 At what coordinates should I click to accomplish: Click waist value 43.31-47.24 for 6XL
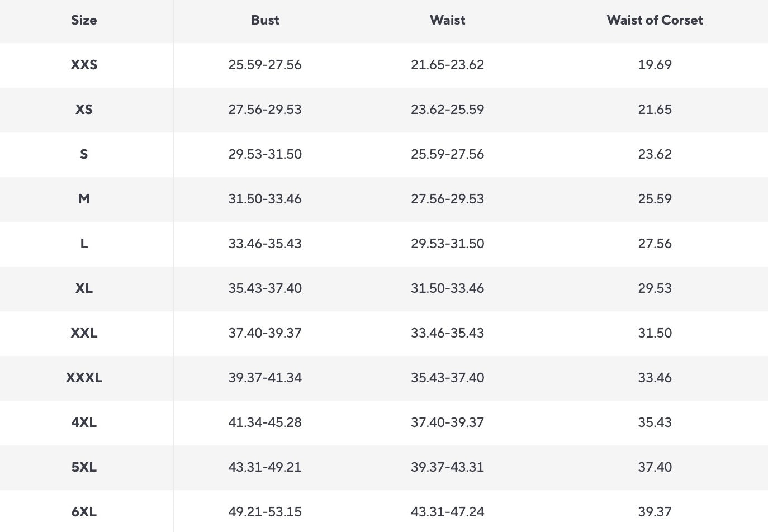pyautogui.click(x=447, y=512)
